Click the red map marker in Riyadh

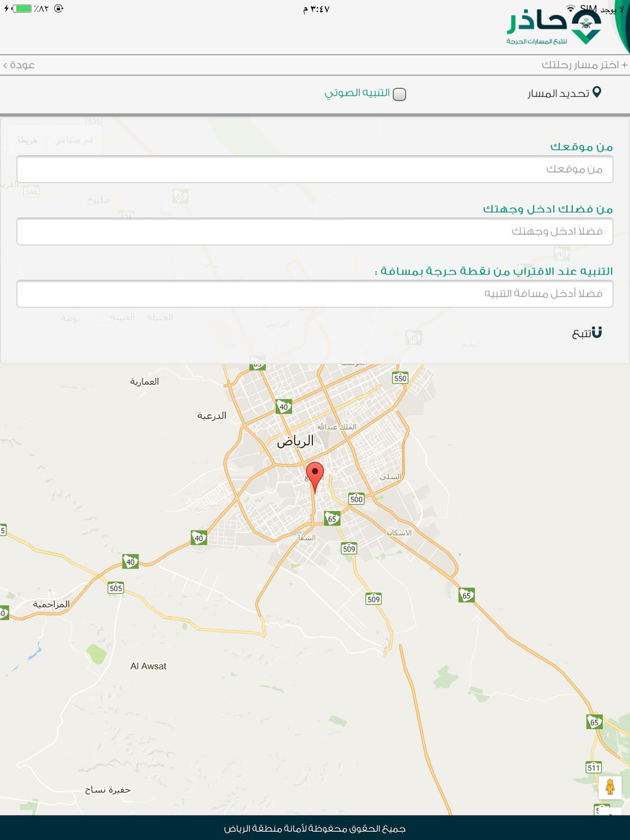tap(315, 477)
